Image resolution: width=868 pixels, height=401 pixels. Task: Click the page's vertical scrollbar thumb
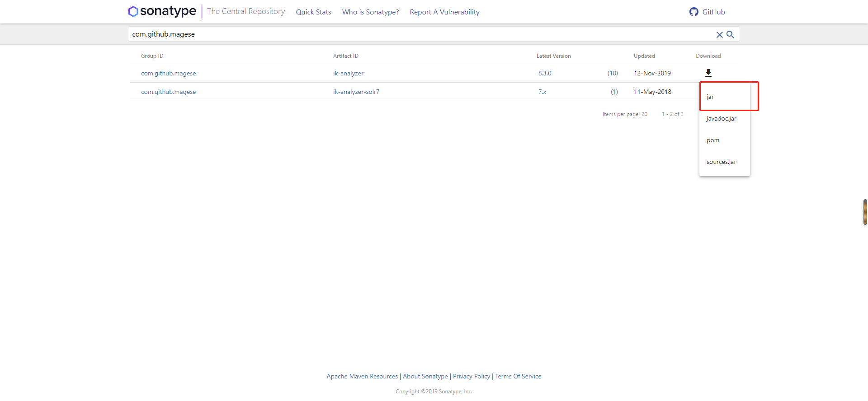tap(865, 212)
